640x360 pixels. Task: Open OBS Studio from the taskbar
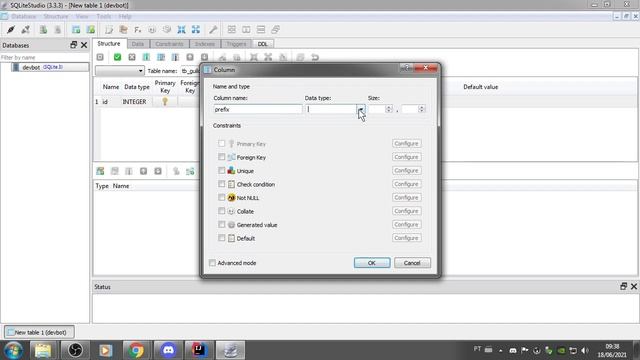click(75, 350)
